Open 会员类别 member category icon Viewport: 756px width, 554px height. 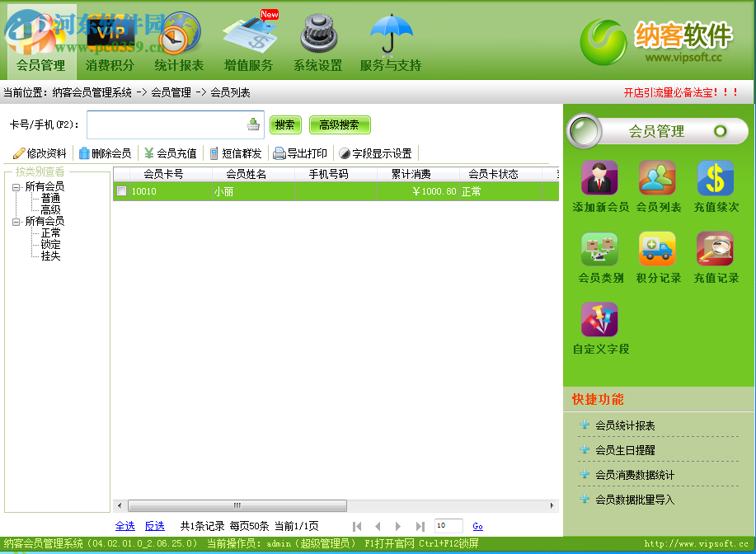pyautogui.click(x=599, y=249)
